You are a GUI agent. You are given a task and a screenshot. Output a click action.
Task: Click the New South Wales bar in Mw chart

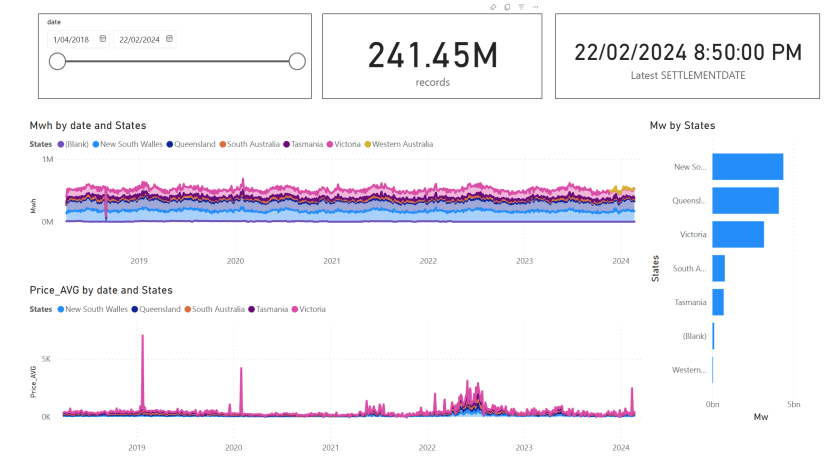coord(747,166)
